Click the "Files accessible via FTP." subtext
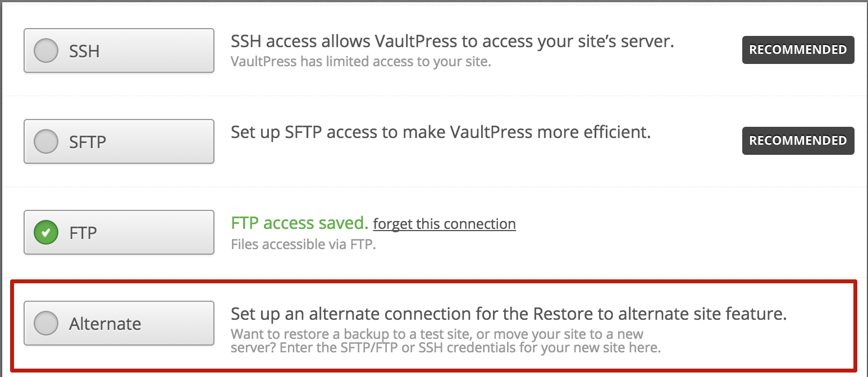The width and height of the screenshot is (868, 377). [x=303, y=244]
